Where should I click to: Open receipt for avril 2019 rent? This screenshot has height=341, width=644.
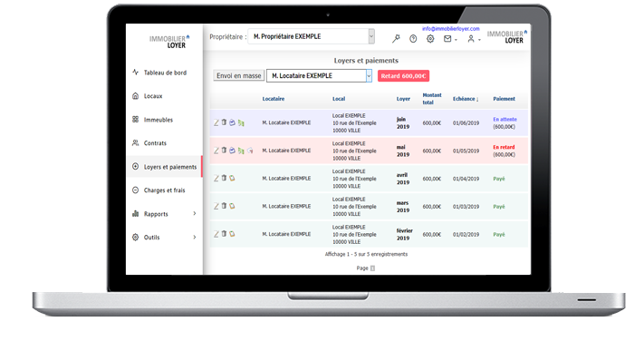pos(232,178)
